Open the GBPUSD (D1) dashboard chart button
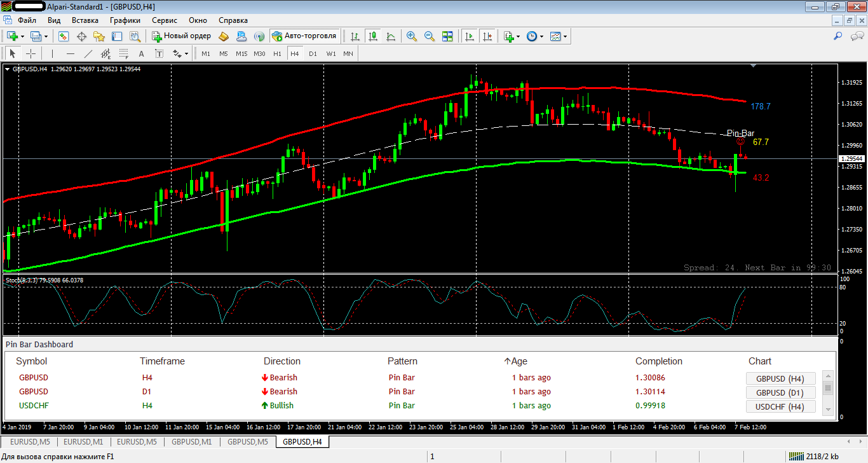868x463 pixels. [x=780, y=392]
